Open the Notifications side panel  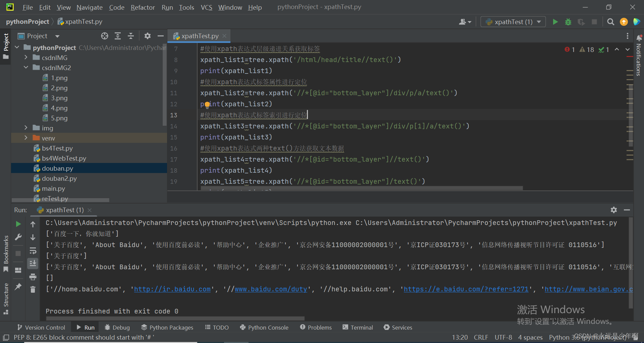639,55
